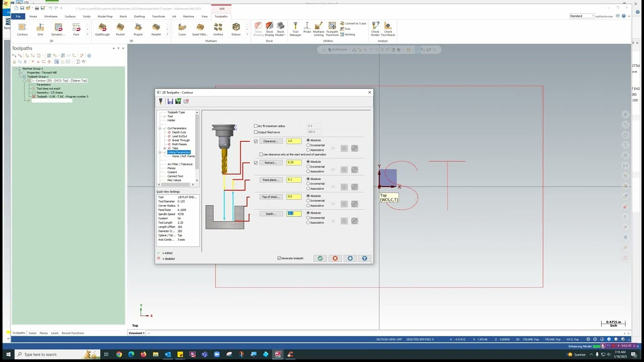This screenshot has height=362, width=644.
Task: Expand the 2D toolpath gallery arrow
Action: click(x=87, y=34)
